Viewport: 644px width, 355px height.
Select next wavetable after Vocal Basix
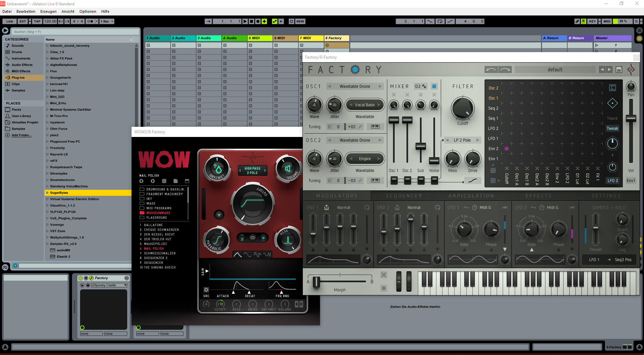[x=379, y=105]
